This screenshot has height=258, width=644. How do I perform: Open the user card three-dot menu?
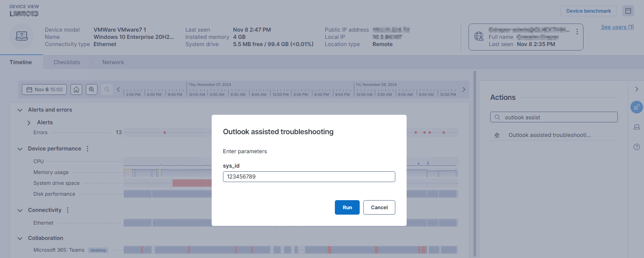(x=577, y=32)
